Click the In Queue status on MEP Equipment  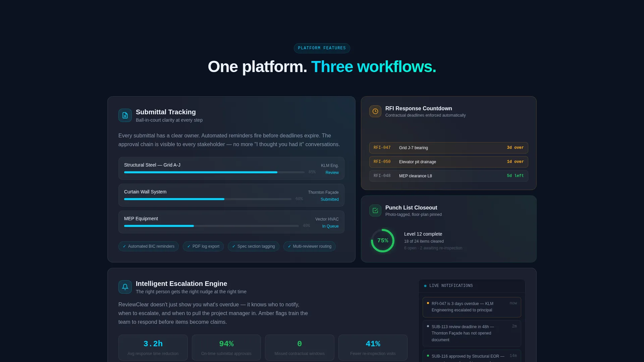pos(330,226)
